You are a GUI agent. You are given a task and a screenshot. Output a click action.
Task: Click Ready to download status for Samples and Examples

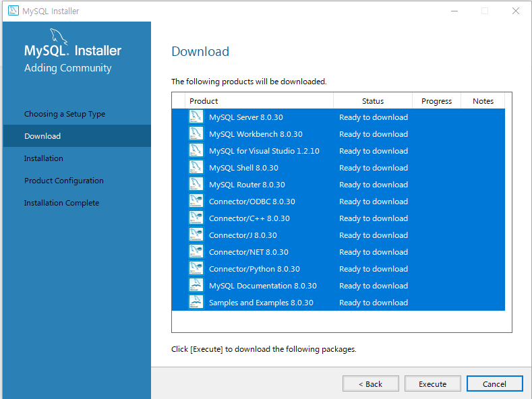coord(374,303)
